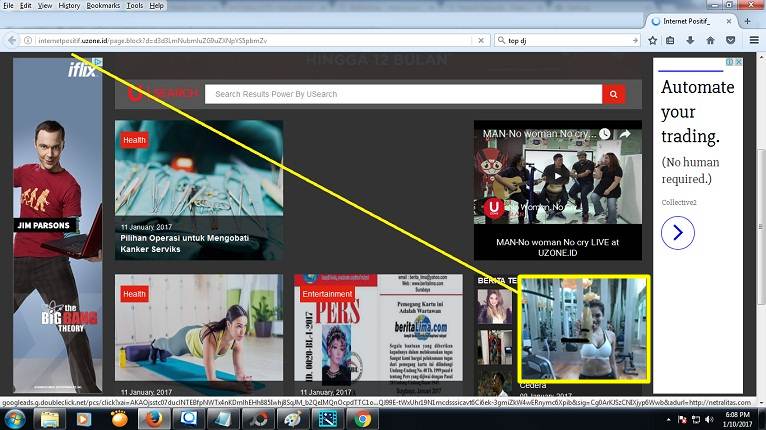Run the toolbar search go arrow
This screenshot has height=430, width=766.
[635, 41]
